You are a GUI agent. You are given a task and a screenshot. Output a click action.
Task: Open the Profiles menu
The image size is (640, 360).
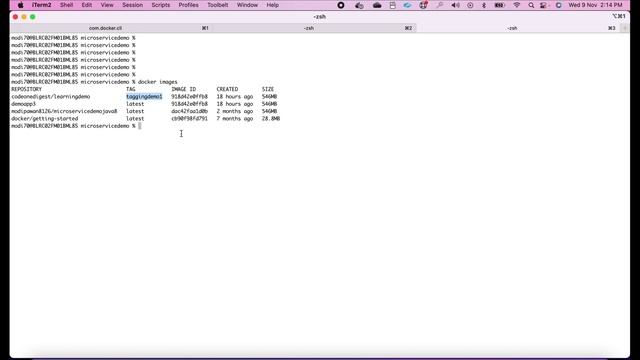188,5
